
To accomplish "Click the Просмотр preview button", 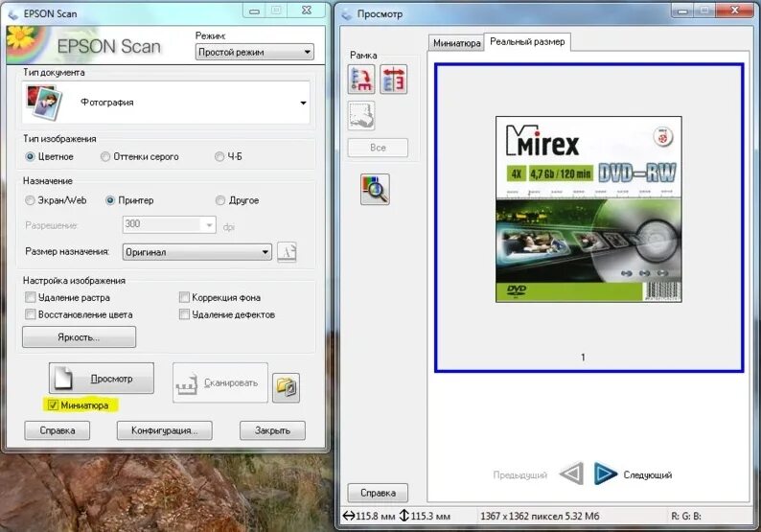I will click(x=102, y=378).
